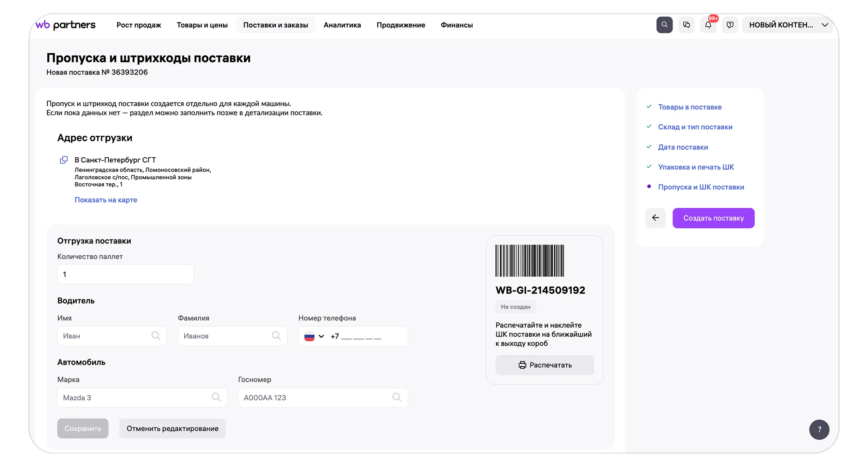868x468 pixels.
Task: Open notifications bell icon
Action: point(708,25)
